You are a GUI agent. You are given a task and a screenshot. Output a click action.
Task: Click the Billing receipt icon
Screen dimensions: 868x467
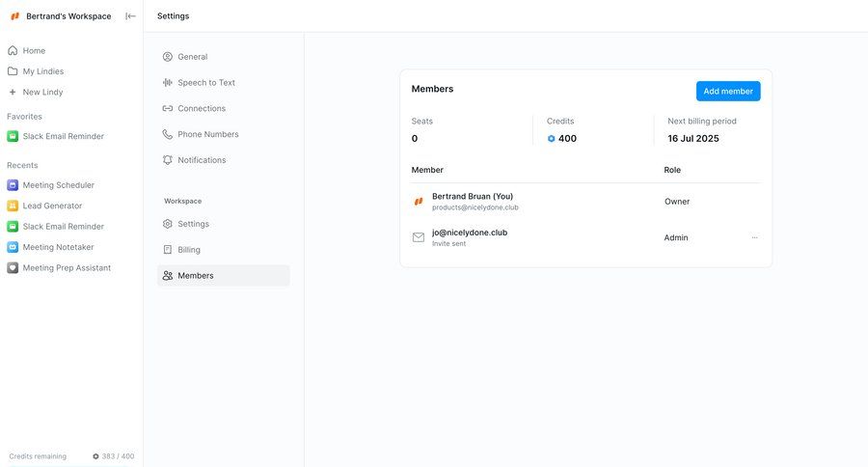pyautogui.click(x=167, y=249)
